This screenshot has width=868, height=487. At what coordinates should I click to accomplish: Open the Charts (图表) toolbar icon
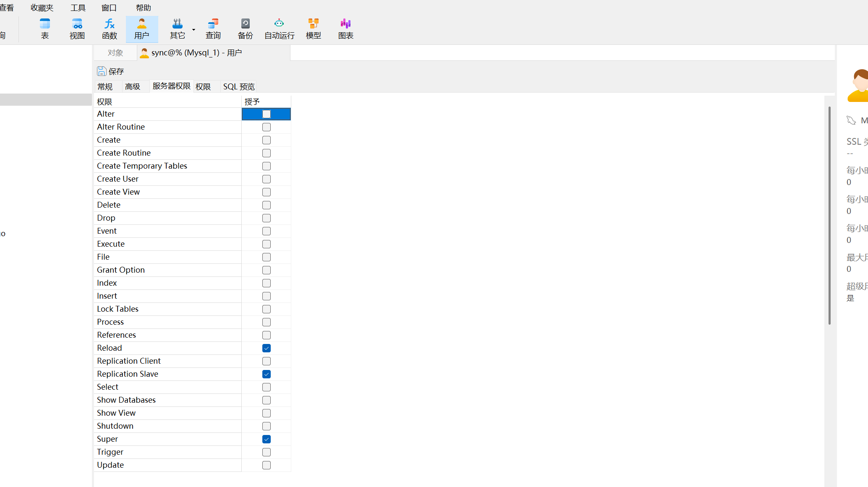(345, 29)
